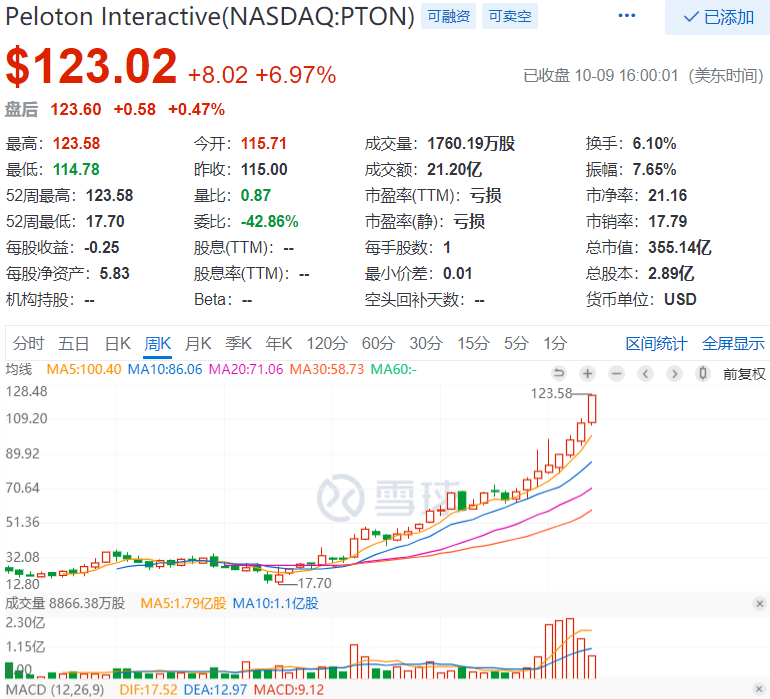This screenshot has height=699, width=770.
Task: Click the 最低 value 114.78
Action: click(76, 169)
